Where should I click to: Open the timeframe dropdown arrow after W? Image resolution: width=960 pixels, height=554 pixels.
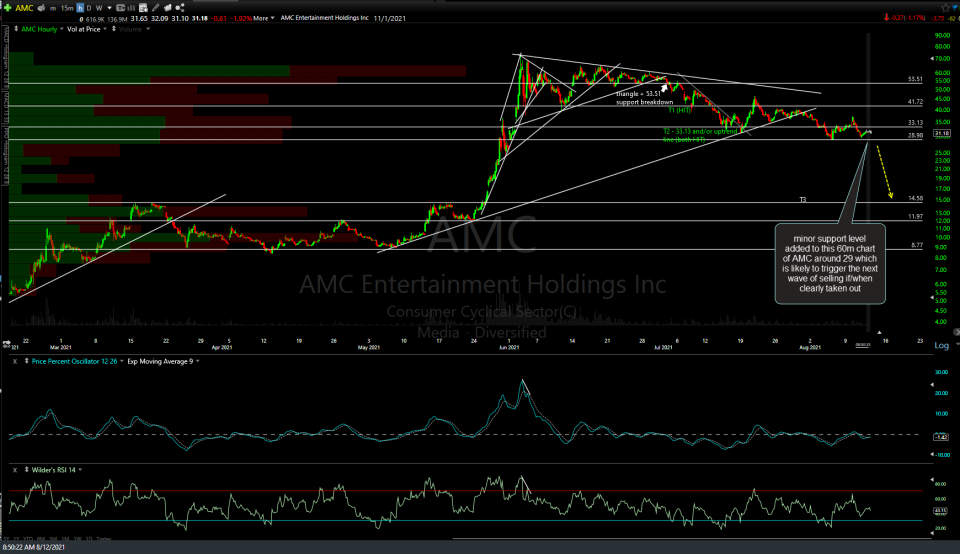point(110,9)
